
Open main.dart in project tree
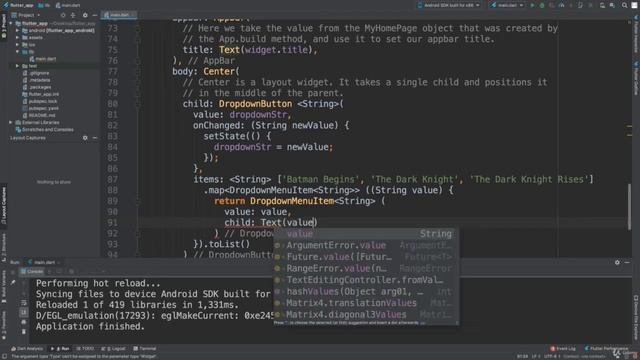point(42,59)
